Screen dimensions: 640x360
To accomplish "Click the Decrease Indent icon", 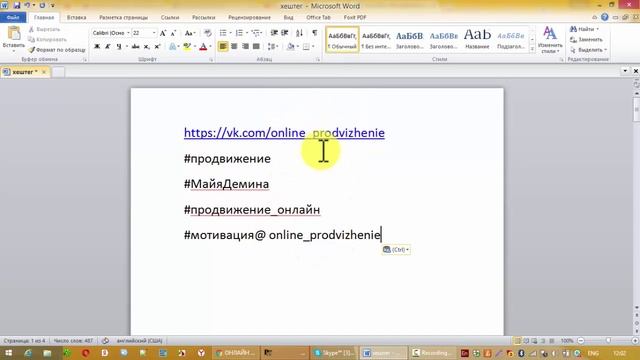I will (x=274, y=33).
